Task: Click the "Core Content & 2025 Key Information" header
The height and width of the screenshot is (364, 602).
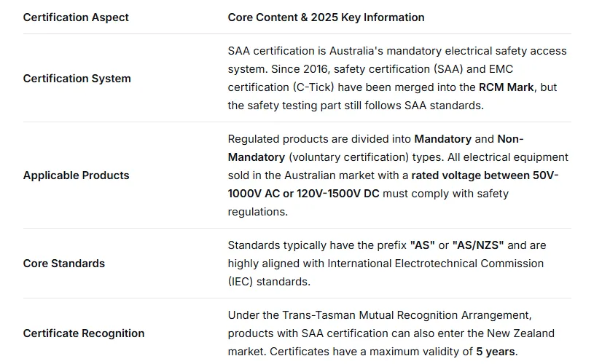Action: [326, 17]
